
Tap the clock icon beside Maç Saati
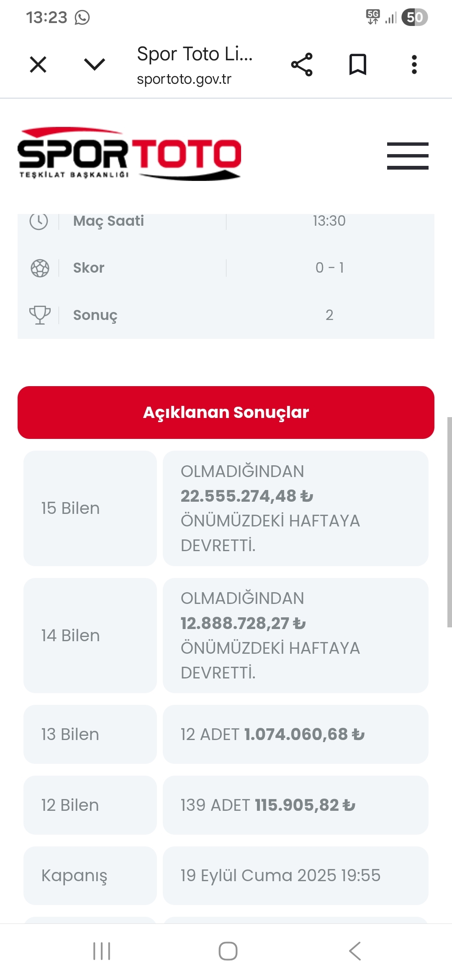pyautogui.click(x=39, y=221)
